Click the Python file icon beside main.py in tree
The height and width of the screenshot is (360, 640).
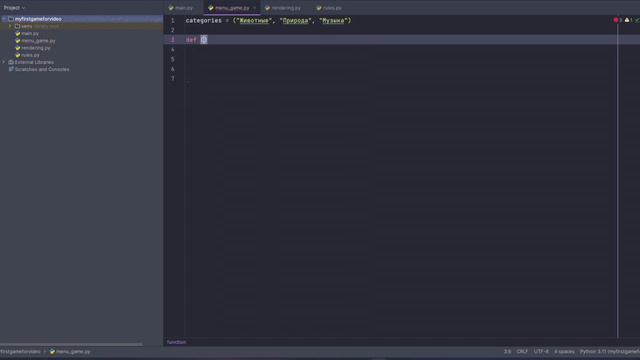click(18, 33)
